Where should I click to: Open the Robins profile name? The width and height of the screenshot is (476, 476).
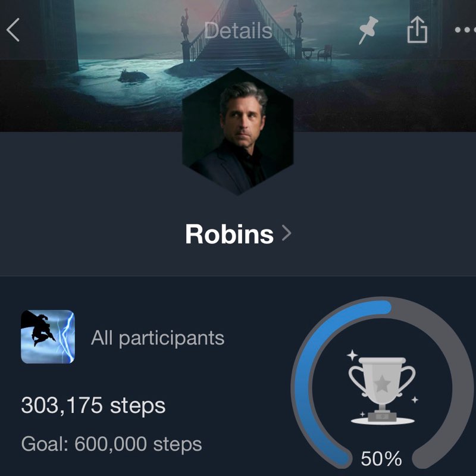(230, 234)
